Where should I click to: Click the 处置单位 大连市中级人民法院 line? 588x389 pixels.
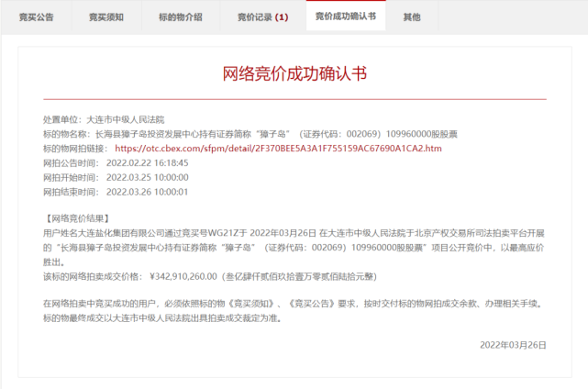pos(104,119)
